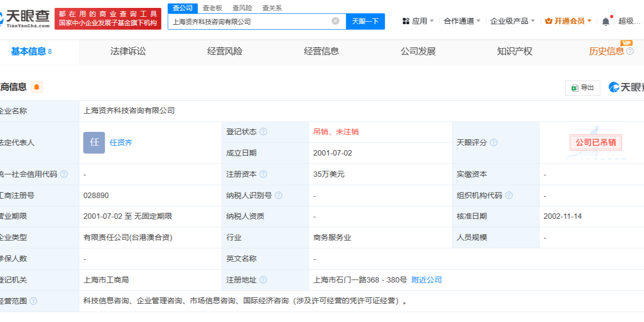Click the notification bell in the header
644x322 pixels.
tap(605, 21)
